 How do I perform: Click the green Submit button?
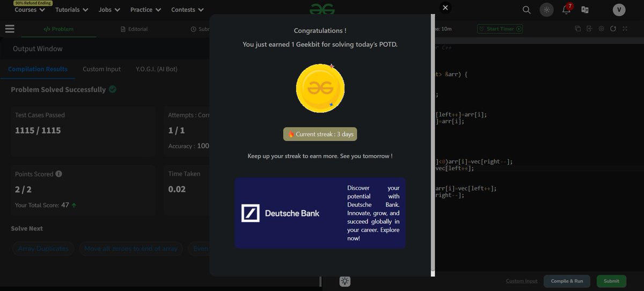[x=611, y=281]
